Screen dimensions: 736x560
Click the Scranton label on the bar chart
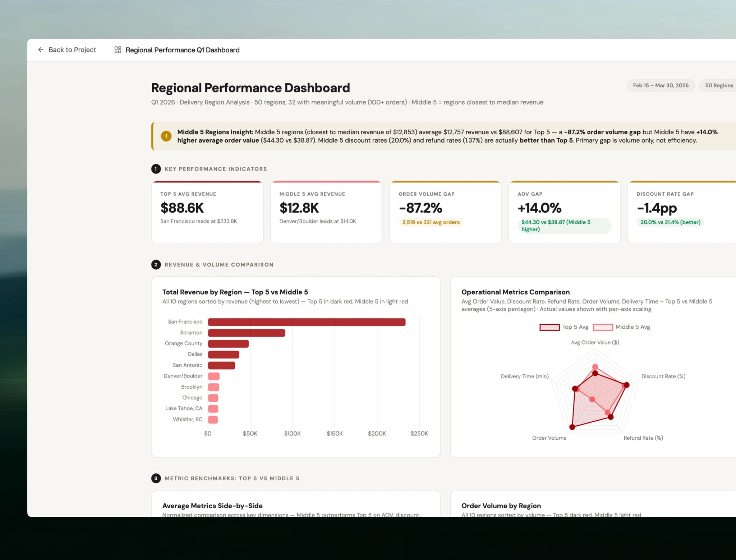click(x=191, y=333)
